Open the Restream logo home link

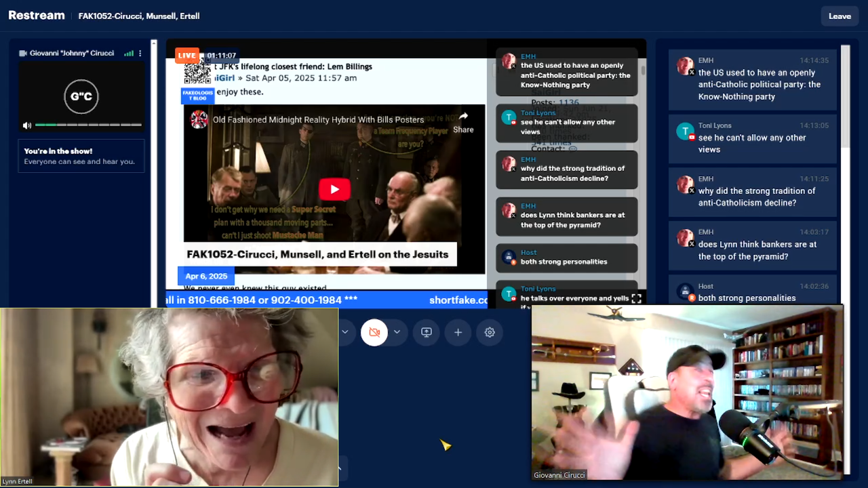pyautogui.click(x=37, y=16)
